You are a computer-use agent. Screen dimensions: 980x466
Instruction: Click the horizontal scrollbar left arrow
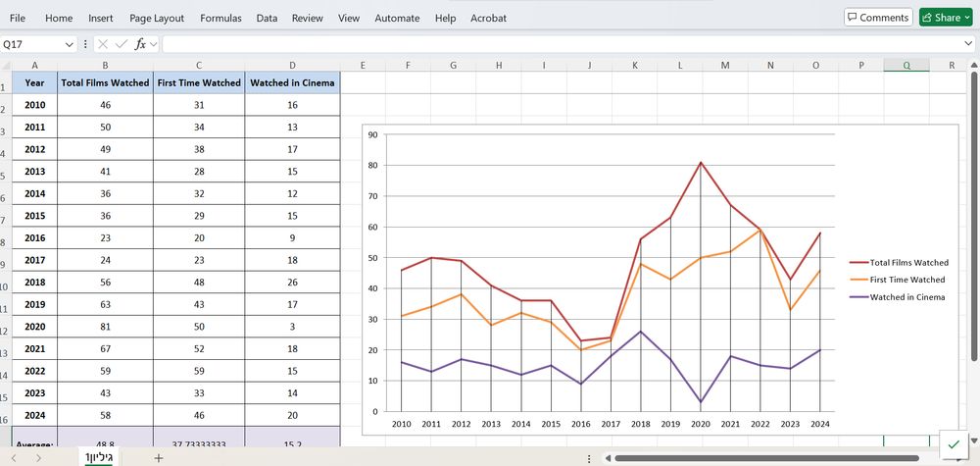[x=607, y=458]
